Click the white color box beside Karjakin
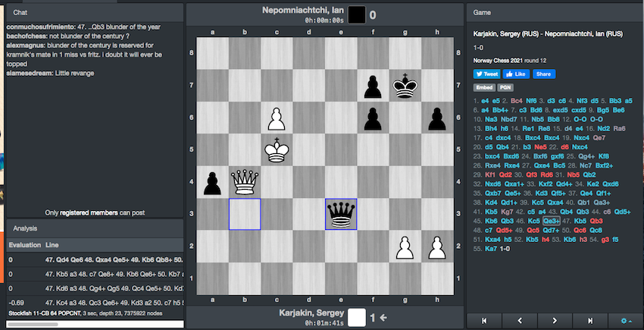The width and height of the screenshot is (644, 330). pos(357,318)
